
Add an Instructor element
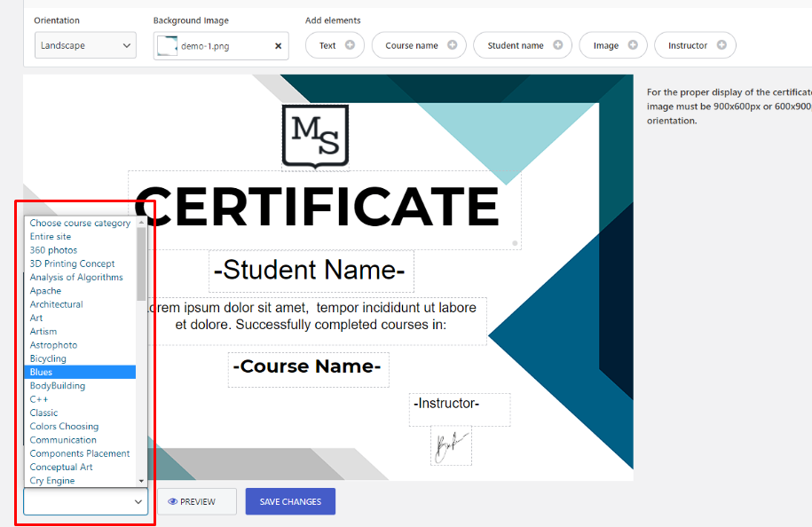tap(695, 45)
